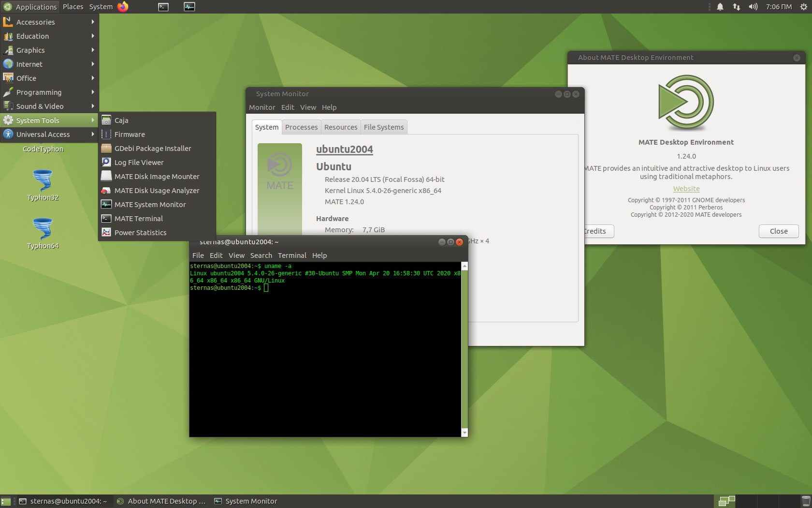
Task: Expand Internet submenu
Action: pos(49,64)
